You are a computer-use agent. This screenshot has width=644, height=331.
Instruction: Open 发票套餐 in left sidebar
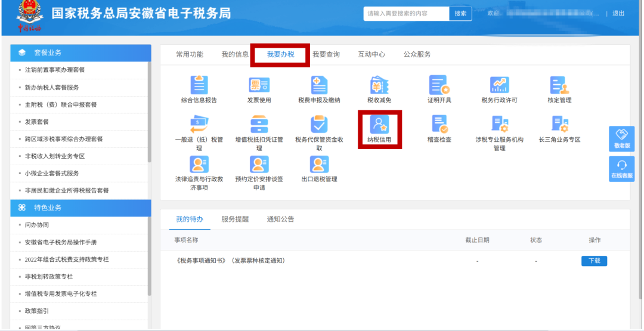coord(38,122)
